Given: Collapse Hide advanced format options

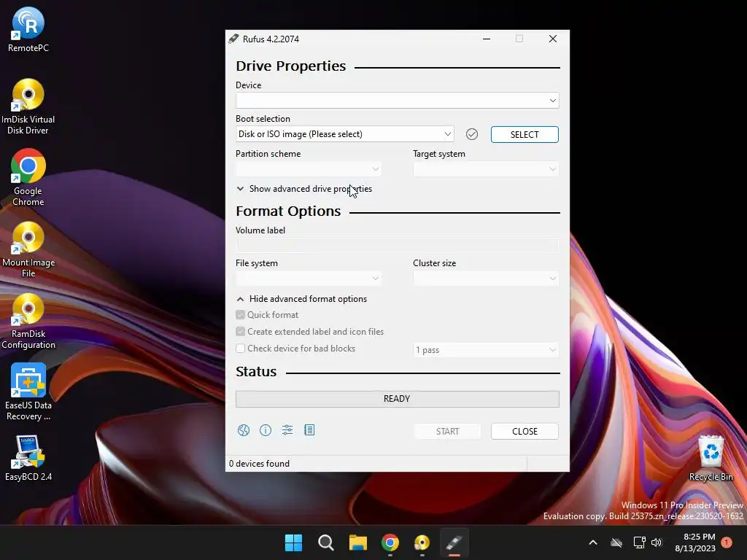Looking at the screenshot, I should point(302,299).
